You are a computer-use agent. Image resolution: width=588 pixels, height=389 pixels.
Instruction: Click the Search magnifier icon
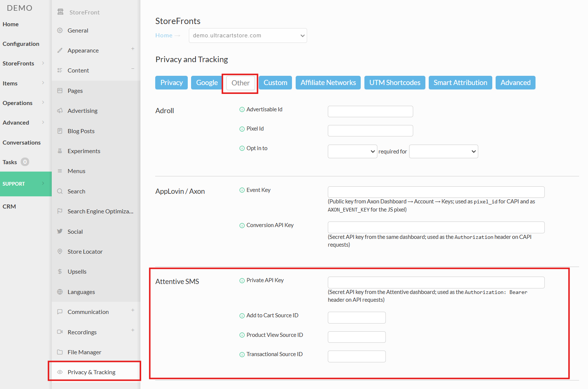[60, 191]
